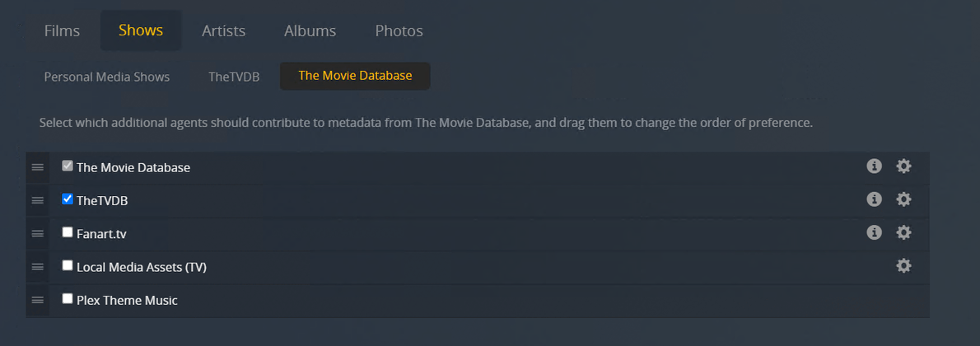Select the Photos tab
Viewport: 980px width, 346px height.
coord(399,30)
